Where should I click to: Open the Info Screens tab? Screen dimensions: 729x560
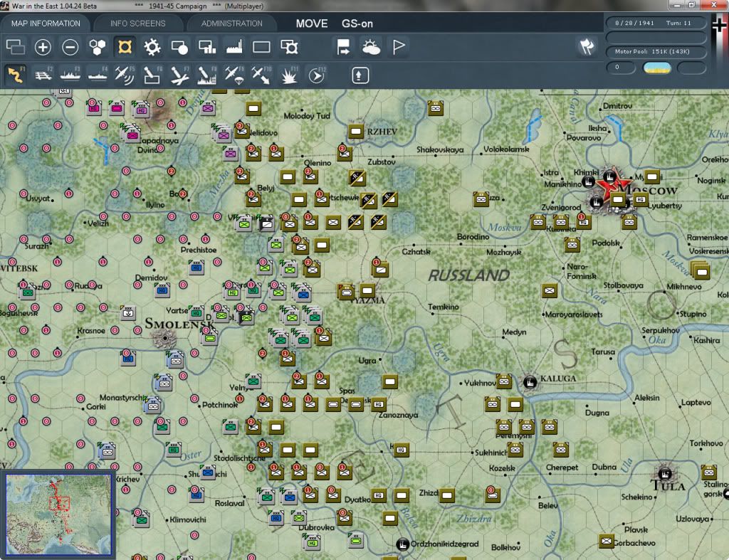(x=137, y=23)
